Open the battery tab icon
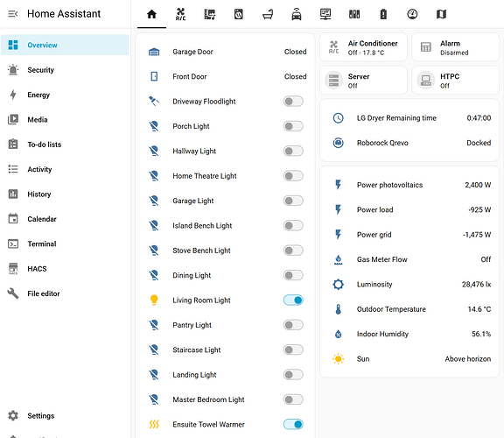This screenshot has width=504, height=438. (383, 14)
